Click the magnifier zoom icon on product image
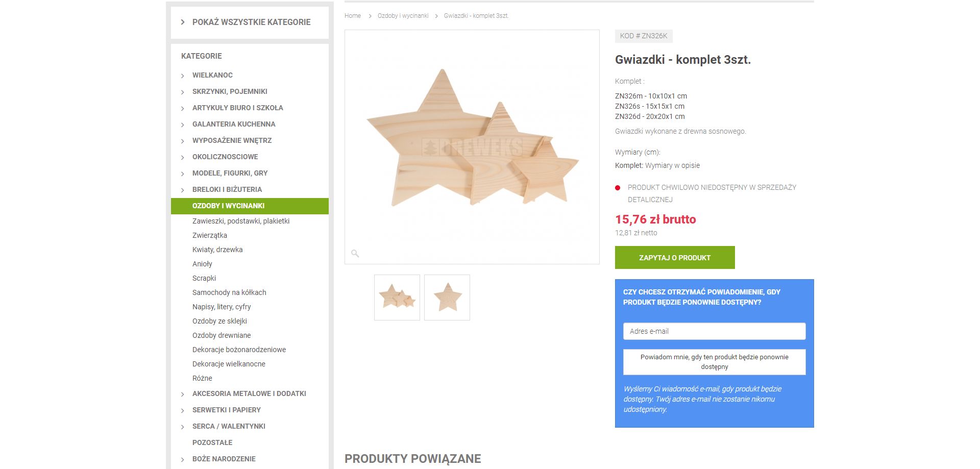Image resolution: width=980 pixels, height=469 pixels. 355,253
